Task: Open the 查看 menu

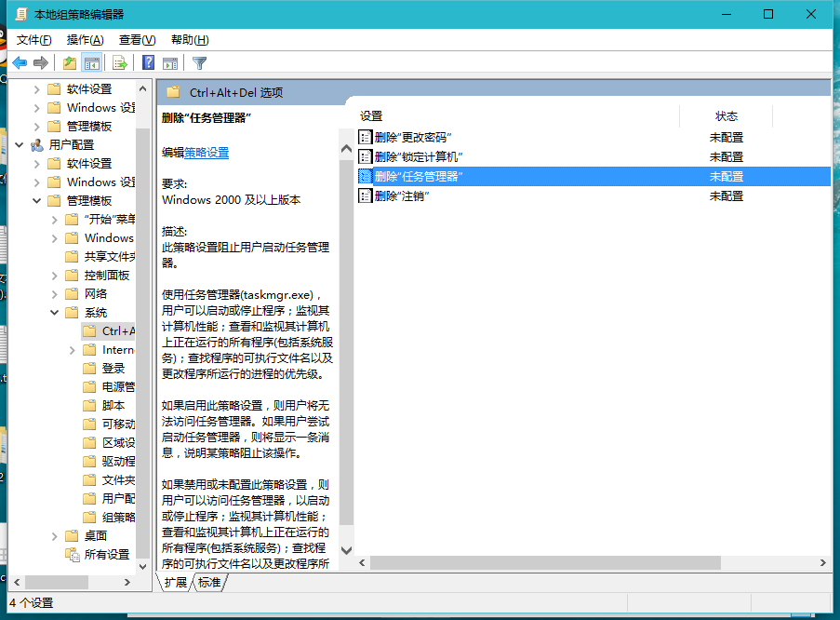Action: coord(134,40)
